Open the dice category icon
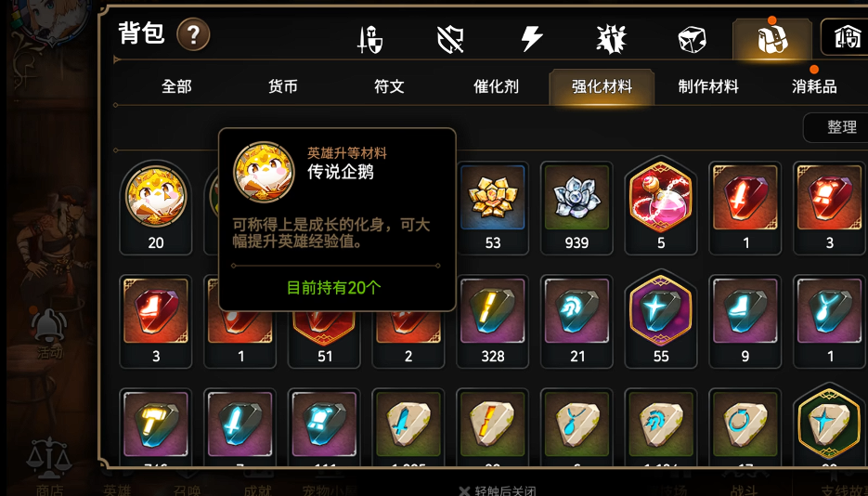Viewport: 868px width, 496px height. coord(692,40)
